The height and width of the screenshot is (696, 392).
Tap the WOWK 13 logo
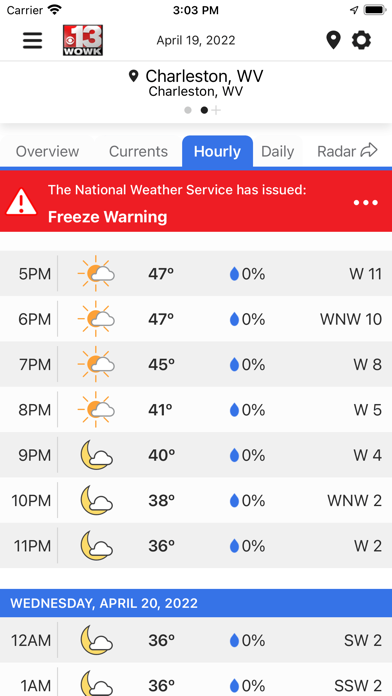pyautogui.click(x=83, y=40)
